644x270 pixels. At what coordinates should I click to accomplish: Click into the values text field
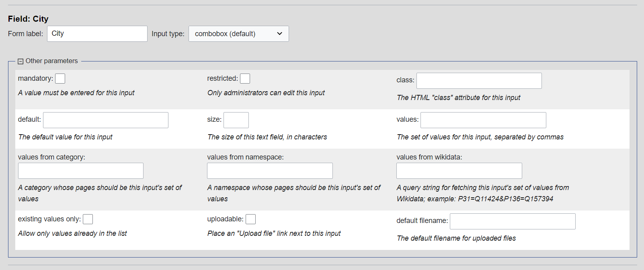(483, 120)
